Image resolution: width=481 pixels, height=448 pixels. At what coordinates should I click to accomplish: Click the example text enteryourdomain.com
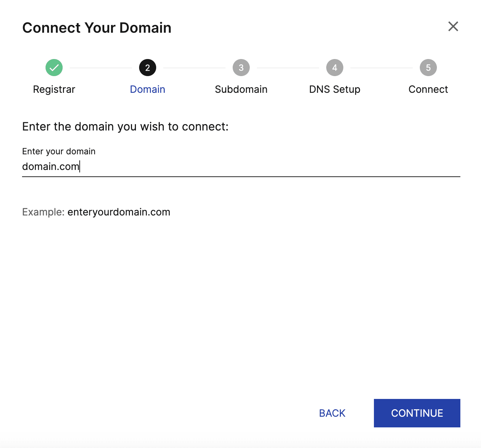(119, 212)
